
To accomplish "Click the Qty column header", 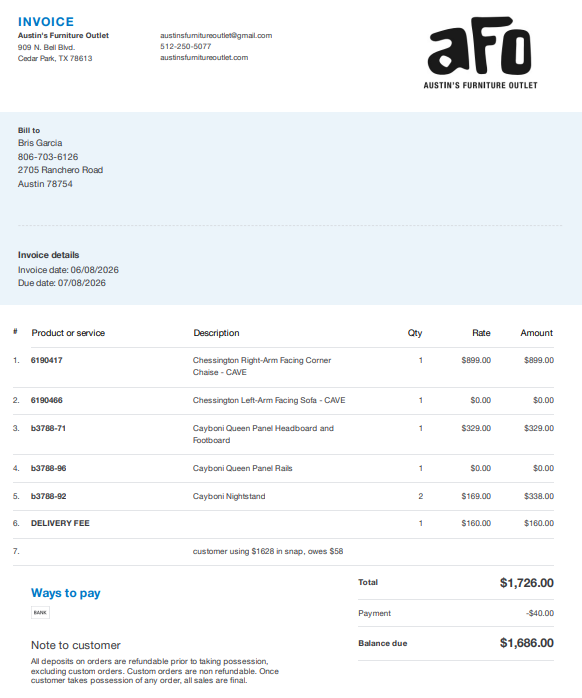I will [x=415, y=333].
